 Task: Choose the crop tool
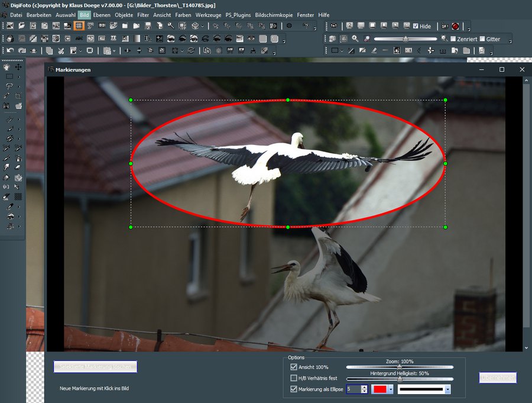point(18,96)
